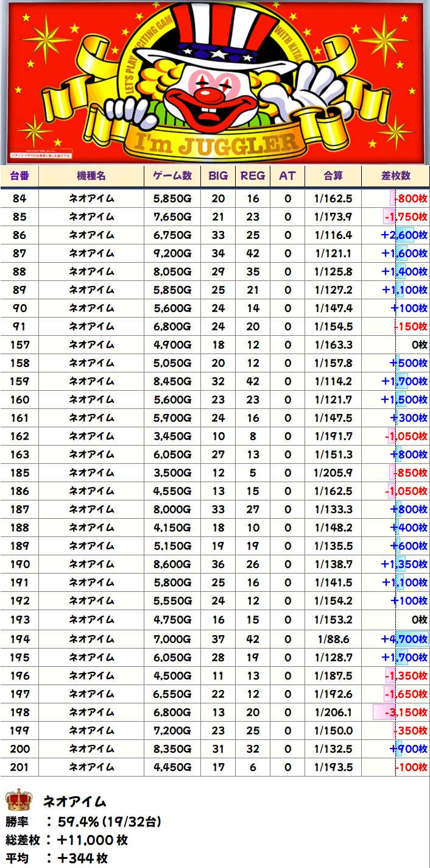
Task: Click the +4,700枚 bar for machine 194
Action: (x=404, y=639)
